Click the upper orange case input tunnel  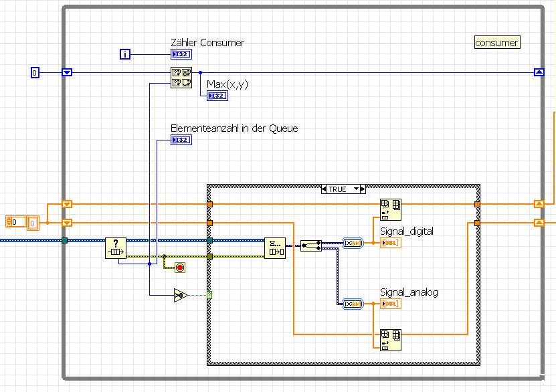[209, 204]
